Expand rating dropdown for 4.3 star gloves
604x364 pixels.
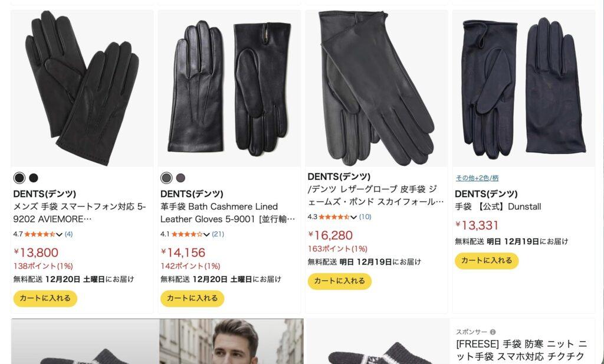354,217
